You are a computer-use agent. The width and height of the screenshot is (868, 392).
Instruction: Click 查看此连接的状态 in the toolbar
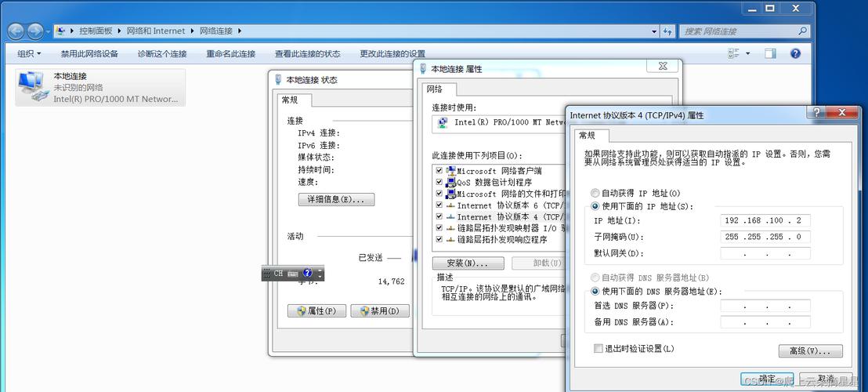tap(307, 54)
